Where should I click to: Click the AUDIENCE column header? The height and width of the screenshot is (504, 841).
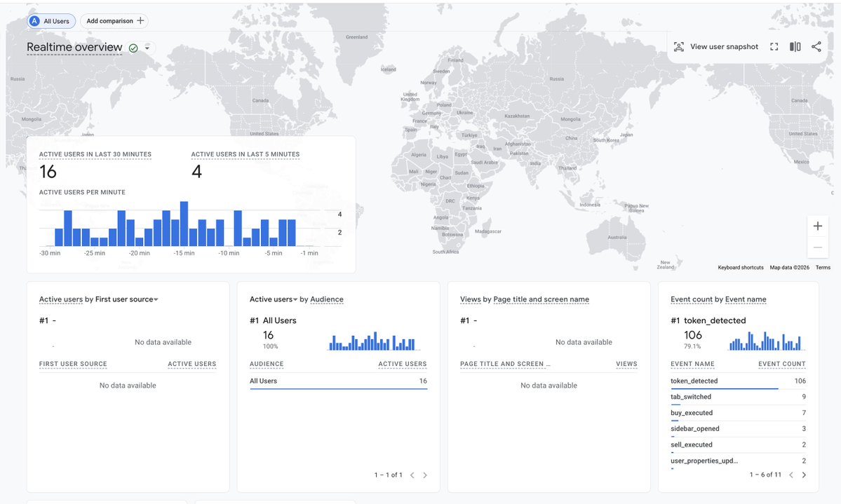[x=267, y=364]
